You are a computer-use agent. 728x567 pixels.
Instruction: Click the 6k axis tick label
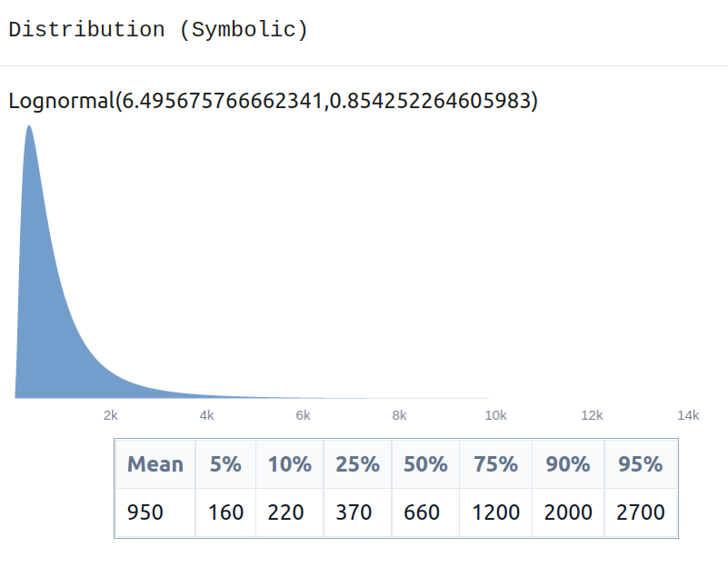coord(303,415)
